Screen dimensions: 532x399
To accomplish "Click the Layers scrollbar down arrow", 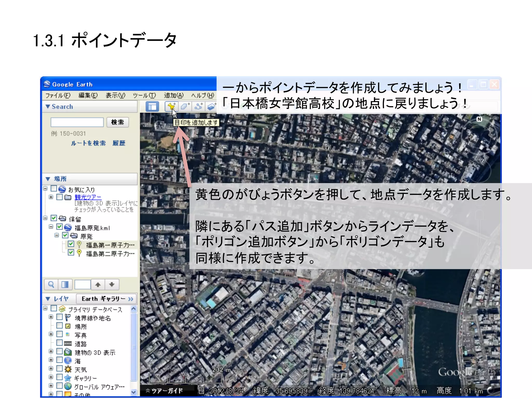I will coord(134,392).
